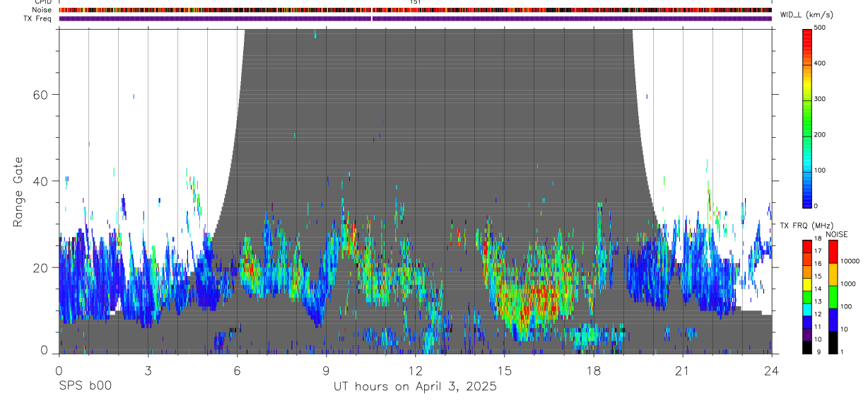Click the yellow 1000-10000 NOISE legend swatch

pos(833,274)
